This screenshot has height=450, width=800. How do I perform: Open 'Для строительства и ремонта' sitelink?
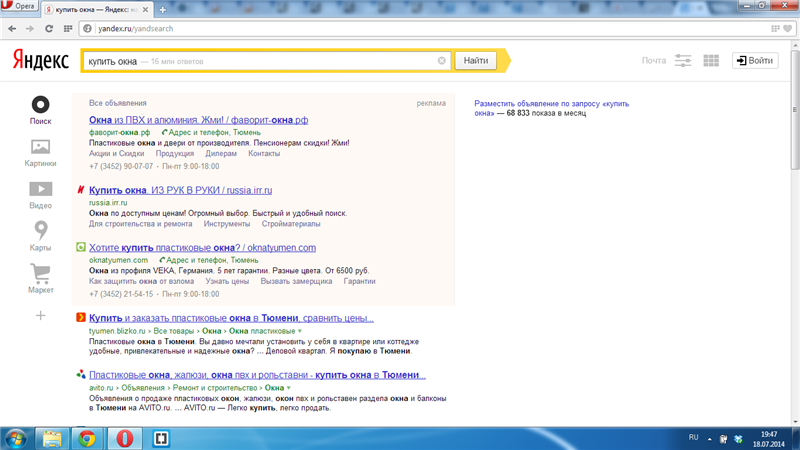140,224
